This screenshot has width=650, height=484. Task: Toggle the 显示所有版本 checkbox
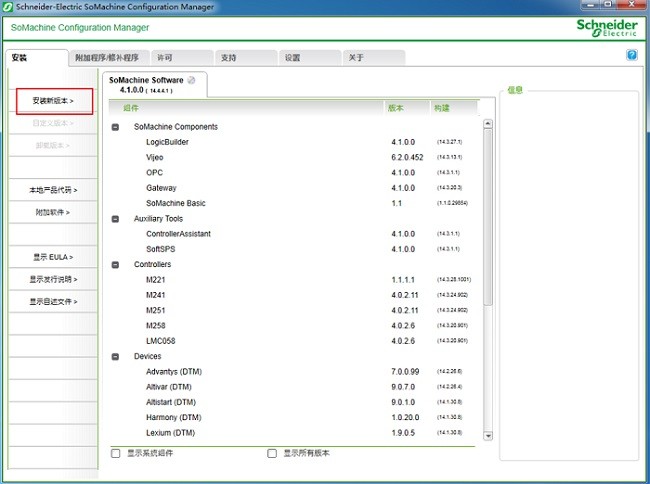[x=272, y=453]
